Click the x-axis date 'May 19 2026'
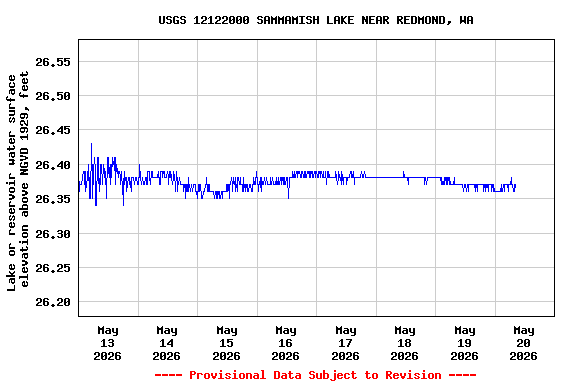576x384 pixels. point(464,343)
